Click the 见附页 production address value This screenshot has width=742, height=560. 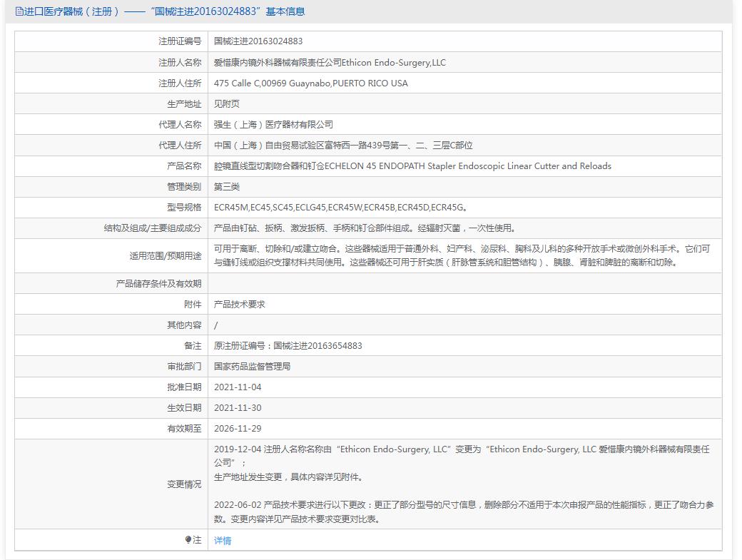(227, 103)
